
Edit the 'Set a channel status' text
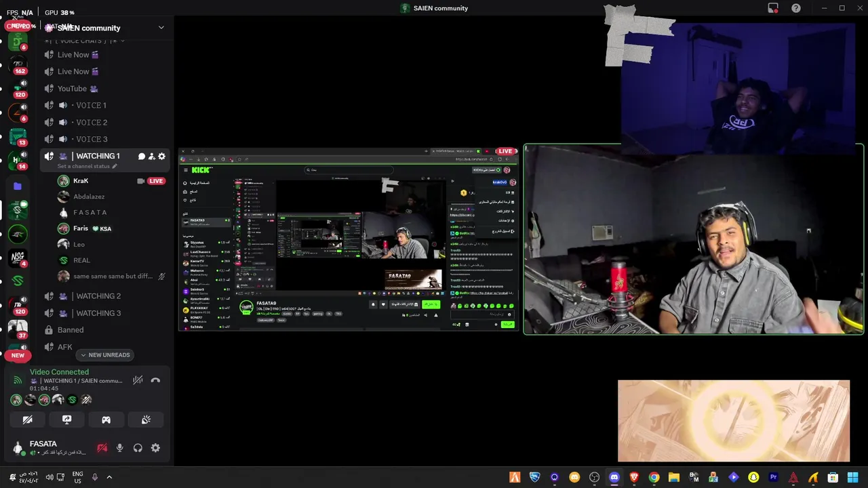[x=87, y=166]
